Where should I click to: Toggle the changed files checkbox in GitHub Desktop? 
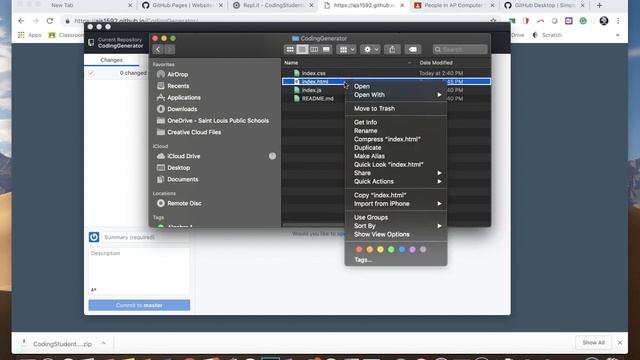tap(91, 73)
